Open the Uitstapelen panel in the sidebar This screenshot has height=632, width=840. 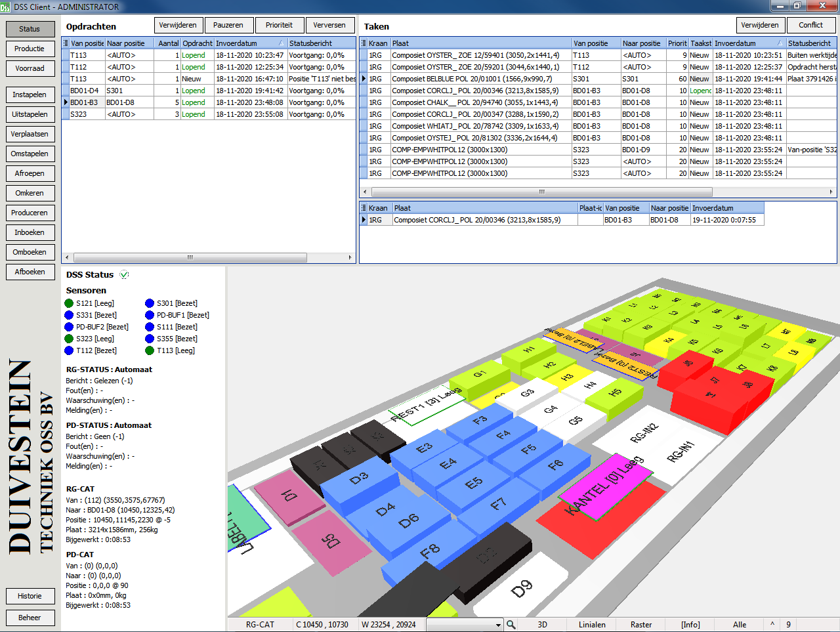tap(30, 114)
